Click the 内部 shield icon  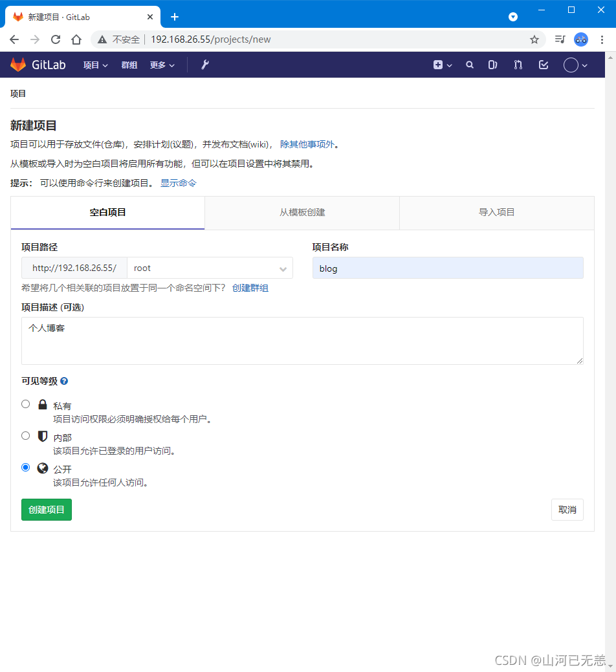coord(43,437)
